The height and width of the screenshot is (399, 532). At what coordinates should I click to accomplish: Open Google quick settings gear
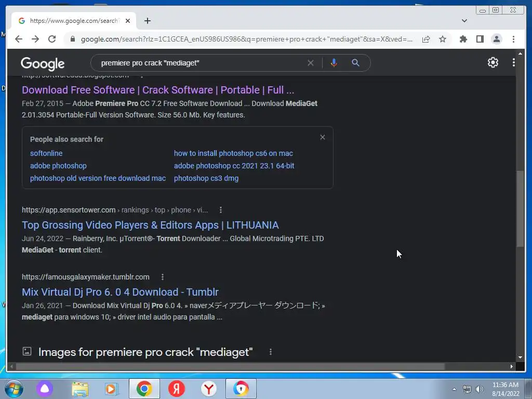[x=493, y=62]
